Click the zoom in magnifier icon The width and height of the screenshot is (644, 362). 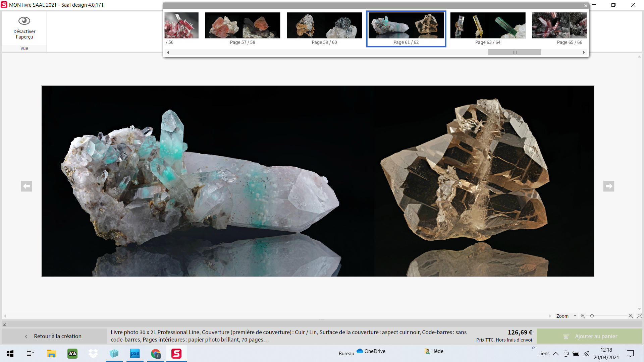click(631, 316)
